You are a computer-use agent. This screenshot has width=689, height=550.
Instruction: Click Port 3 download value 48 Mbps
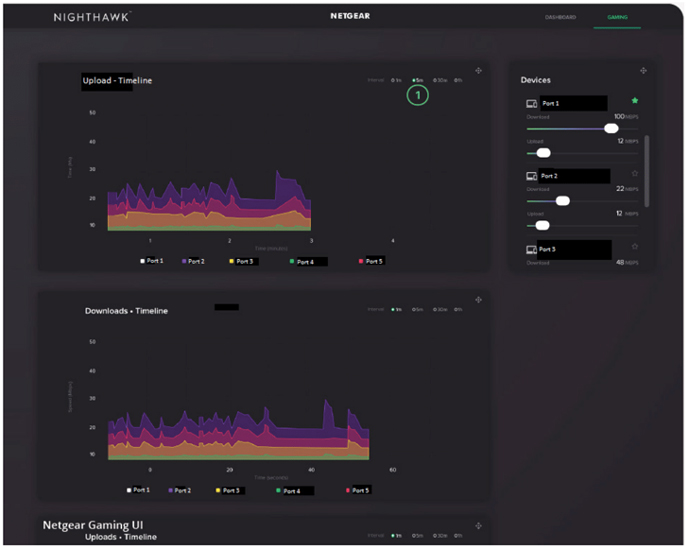pos(627,263)
